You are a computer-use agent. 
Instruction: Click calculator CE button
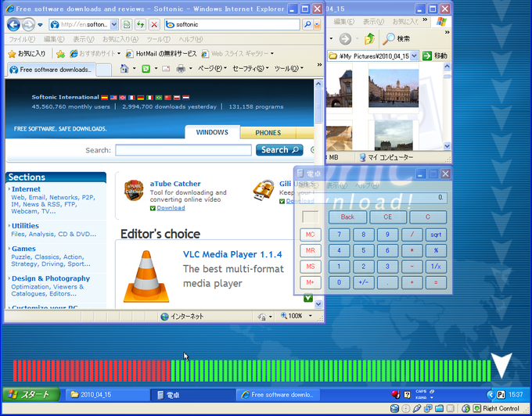pos(388,217)
